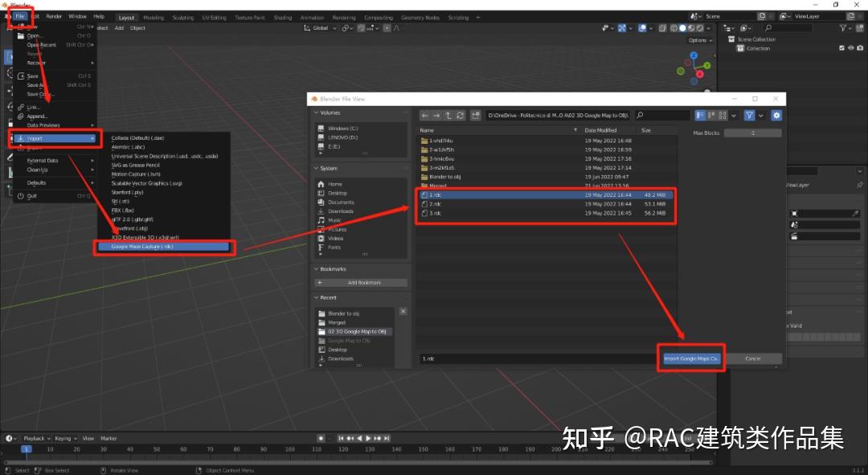Open the Import submenu
This screenshot has height=475, width=868.
click(x=55, y=138)
